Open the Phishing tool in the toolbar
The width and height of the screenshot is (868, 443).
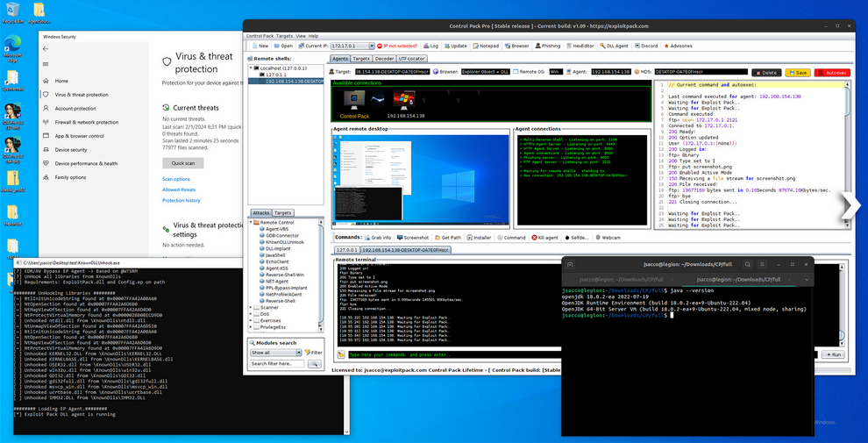click(x=547, y=46)
